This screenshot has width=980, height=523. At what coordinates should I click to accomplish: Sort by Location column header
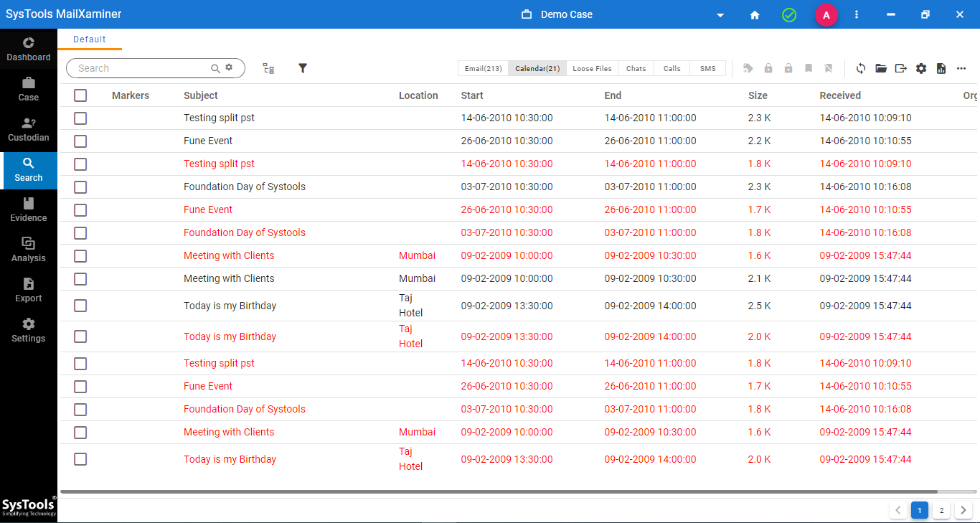[x=418, y=95]
